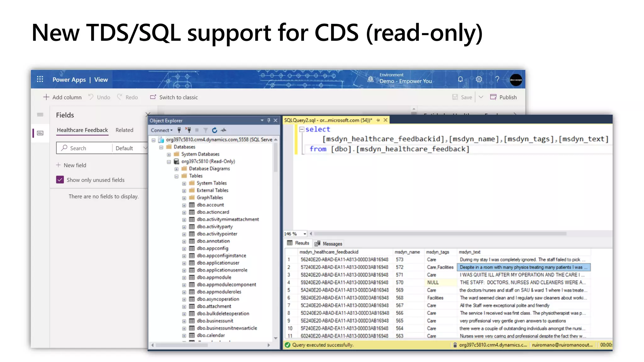The width and height of the screenshot is (644, 362).
Task: Click the query editor horizontal scrollbar
Action: coord(440,234)
